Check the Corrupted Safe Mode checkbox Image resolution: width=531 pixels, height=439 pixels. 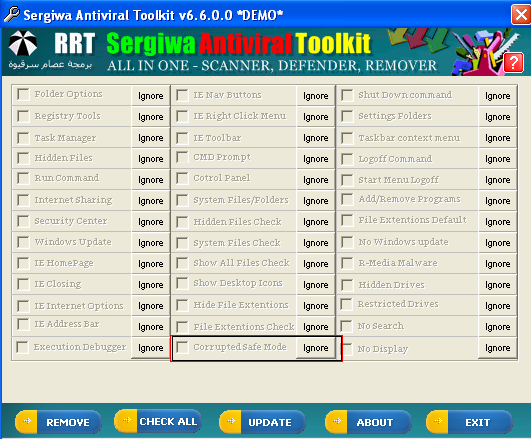(182, 347)
